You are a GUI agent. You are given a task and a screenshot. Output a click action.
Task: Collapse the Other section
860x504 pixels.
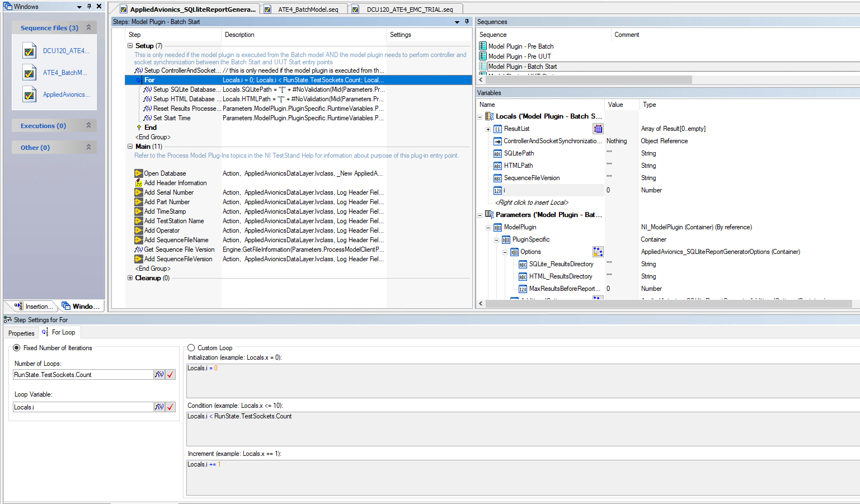(88, 147)
